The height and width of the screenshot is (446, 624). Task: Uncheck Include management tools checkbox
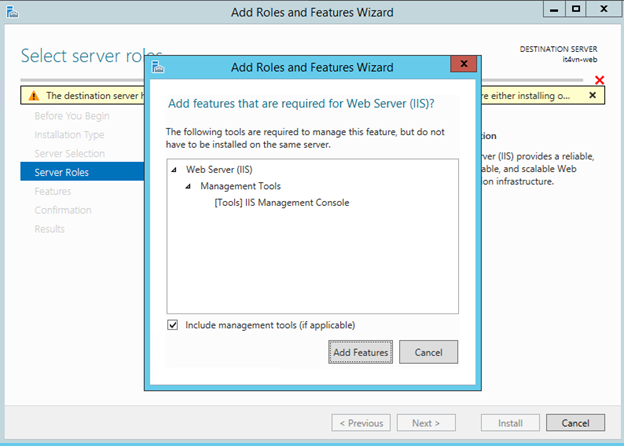tap(173, 325)
